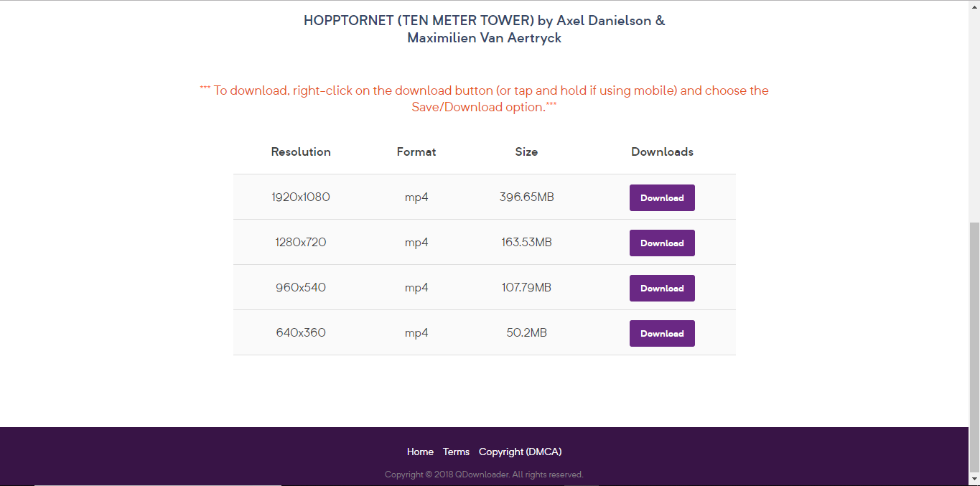
Task: Click the mp4 format in 1280x720 row
Action: click(x=416, y=242)
